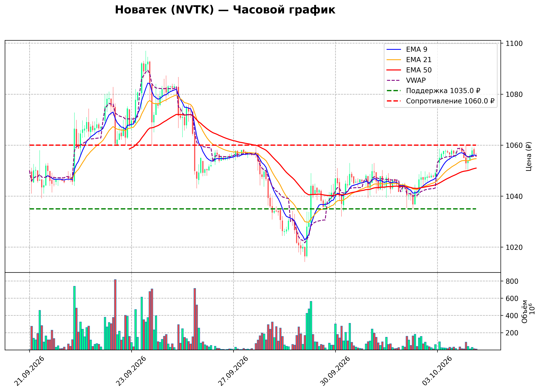Click the 27.09.2026 date label
This screenshot has width=541, height=392.
[233, 371]
